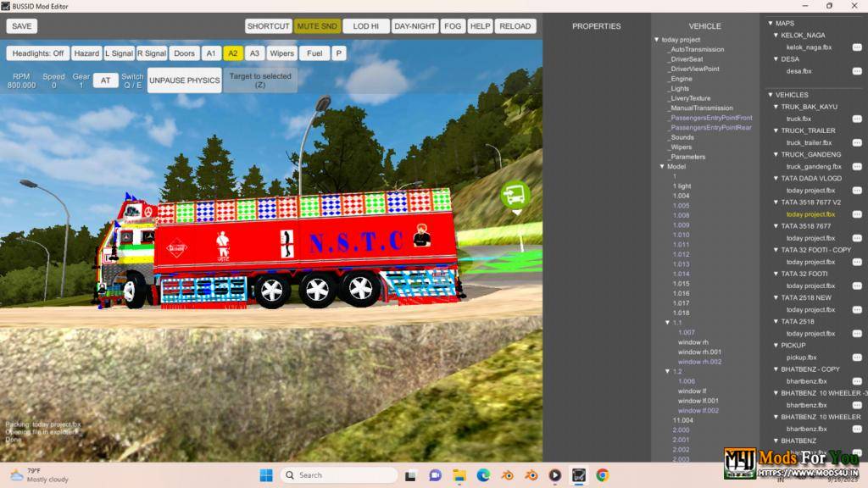
Task: Collapse the 1.2 tree node
Action: point(668,371)
